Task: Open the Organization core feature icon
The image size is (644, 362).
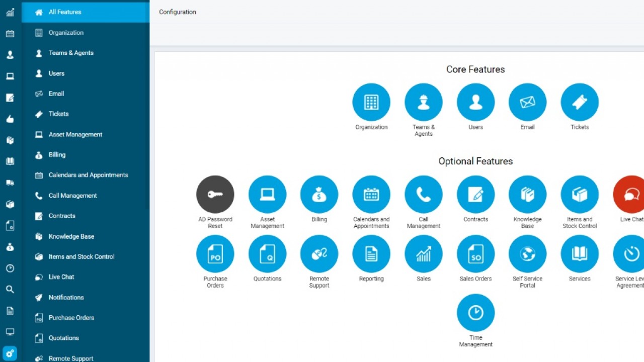Action: coord(371,102)
